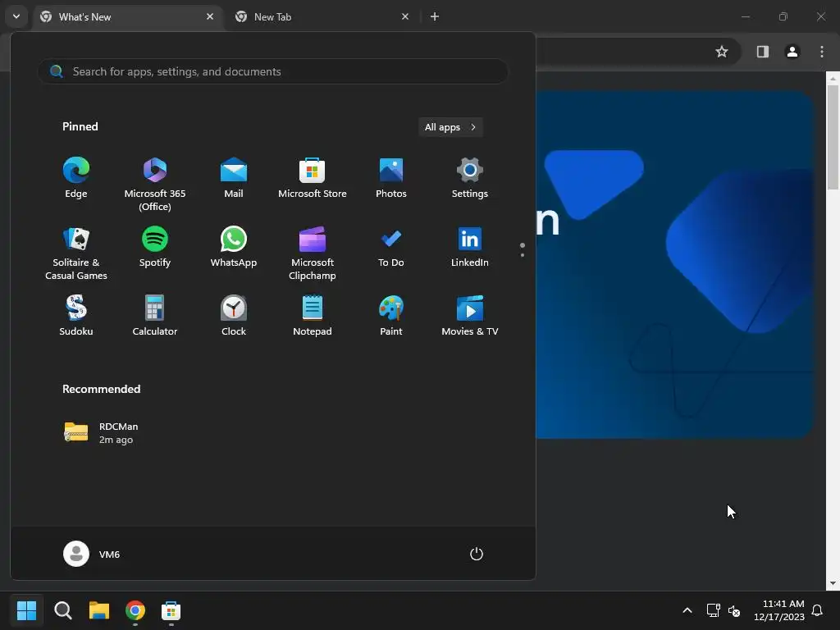Click the power button in Start menu
The height and width of the screenshot is (630, 840).
tap(477, 554)
